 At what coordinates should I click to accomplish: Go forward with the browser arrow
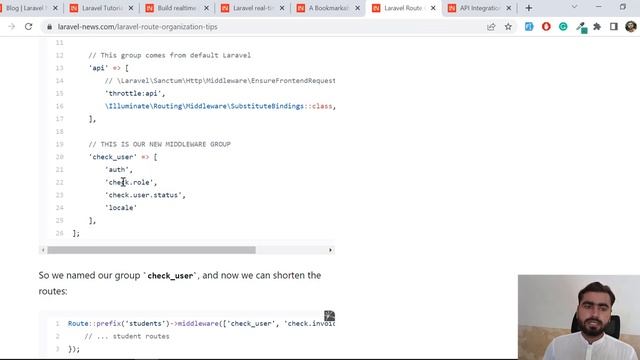(x=11, y=27)
